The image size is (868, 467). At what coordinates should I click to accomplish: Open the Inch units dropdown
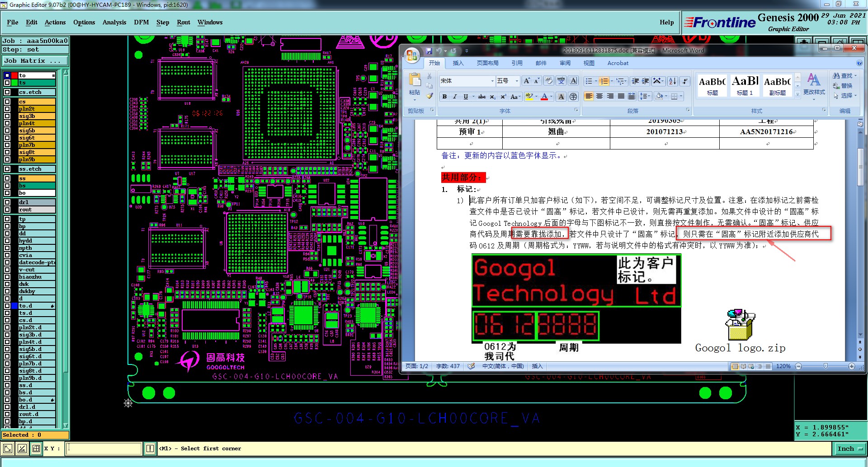tap(850, 448)
